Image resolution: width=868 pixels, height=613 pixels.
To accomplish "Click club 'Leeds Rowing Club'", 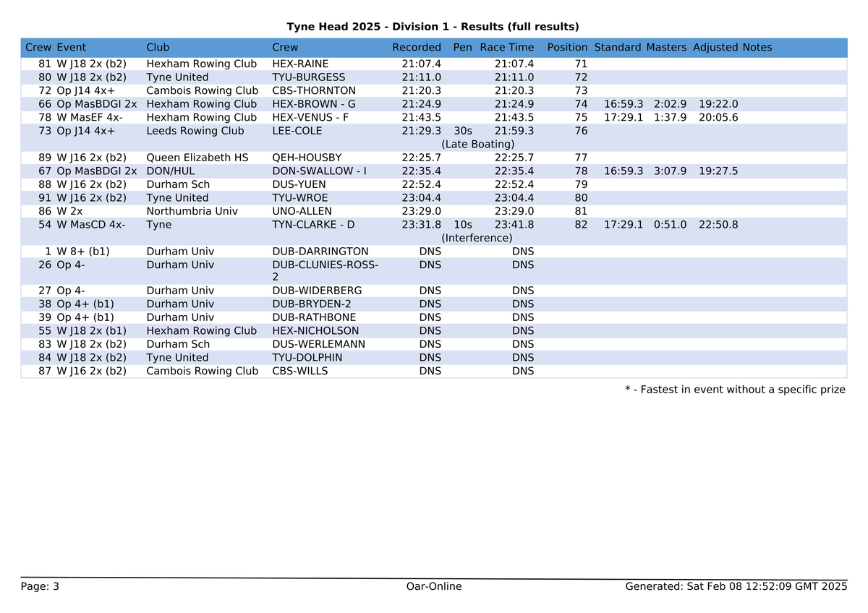I will [x=195, y=131].
